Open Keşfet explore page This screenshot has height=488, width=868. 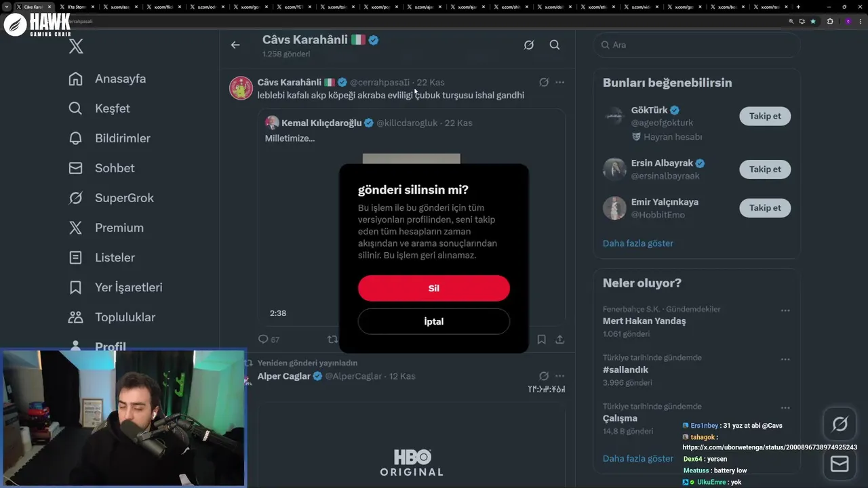click(x=99, y=108)
